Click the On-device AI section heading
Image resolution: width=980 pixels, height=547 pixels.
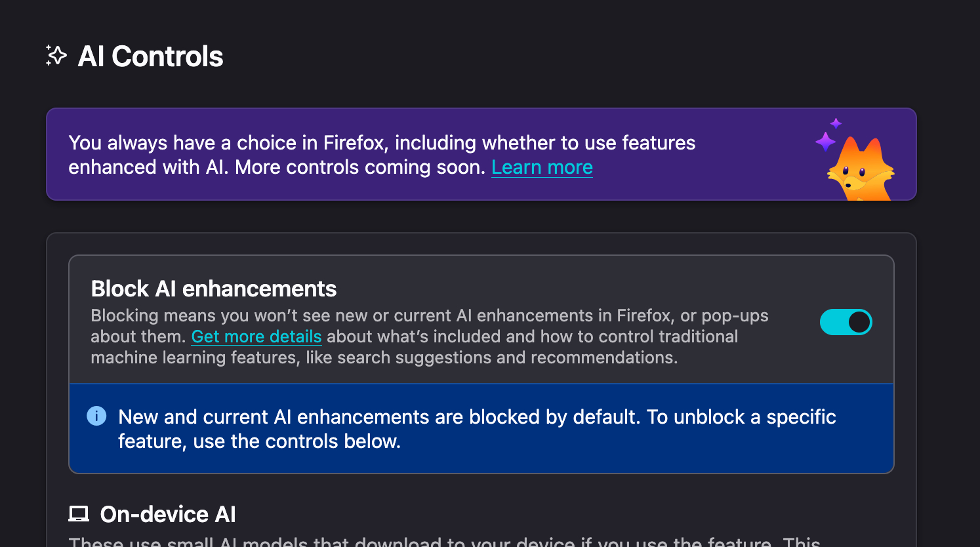[168, 514]
